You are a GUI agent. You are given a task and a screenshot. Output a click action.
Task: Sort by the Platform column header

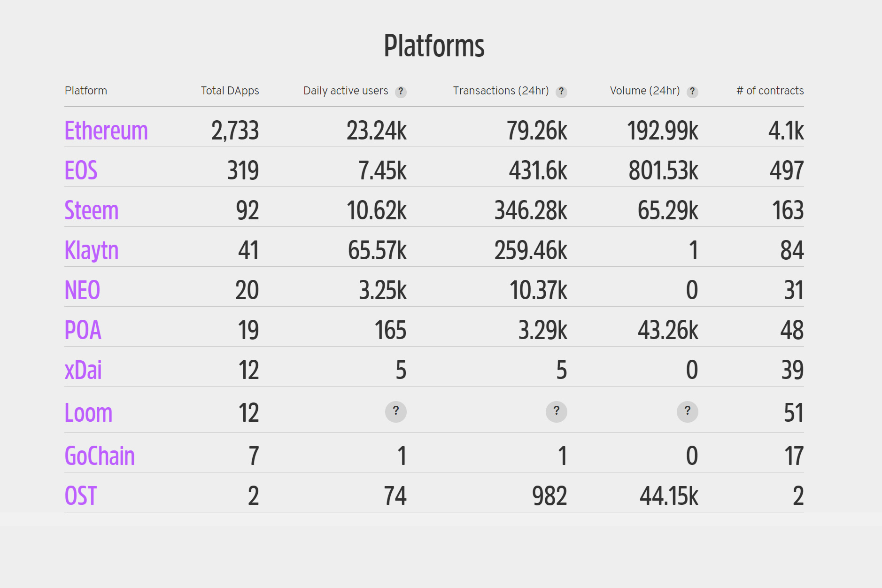[x=86, y=91]
